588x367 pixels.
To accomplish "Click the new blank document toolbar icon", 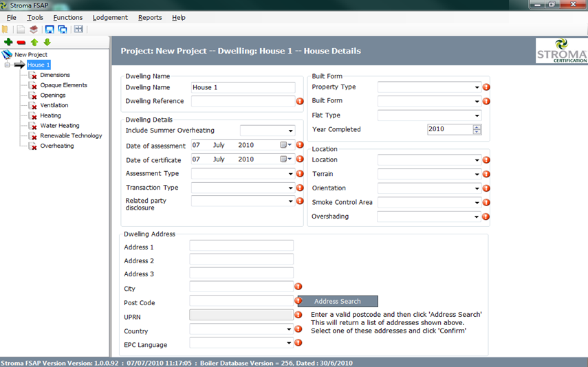I will pos(21,30).
